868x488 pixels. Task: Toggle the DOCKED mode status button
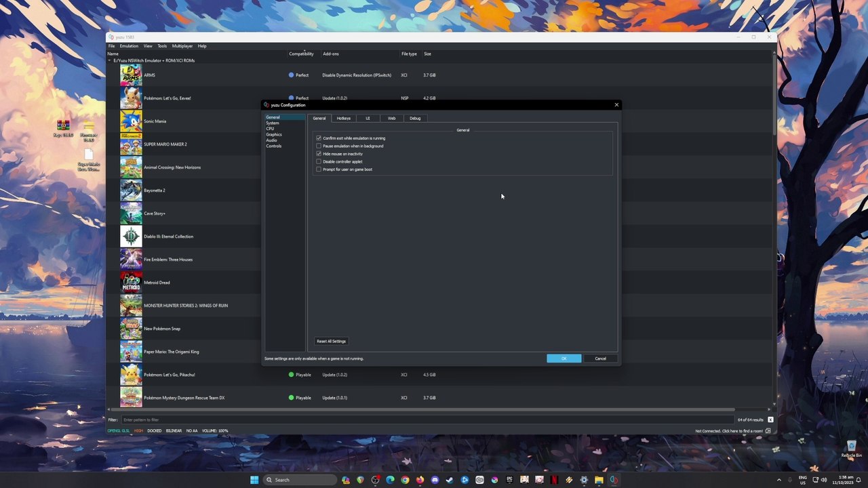pos(155,431)
